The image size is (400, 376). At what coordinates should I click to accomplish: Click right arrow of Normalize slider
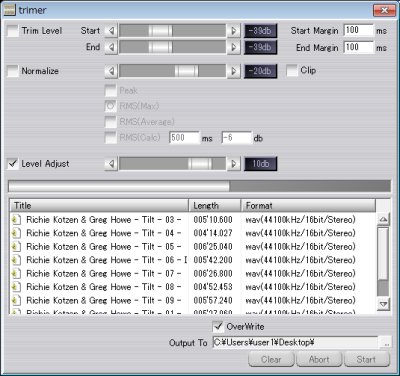pos(234,71)
